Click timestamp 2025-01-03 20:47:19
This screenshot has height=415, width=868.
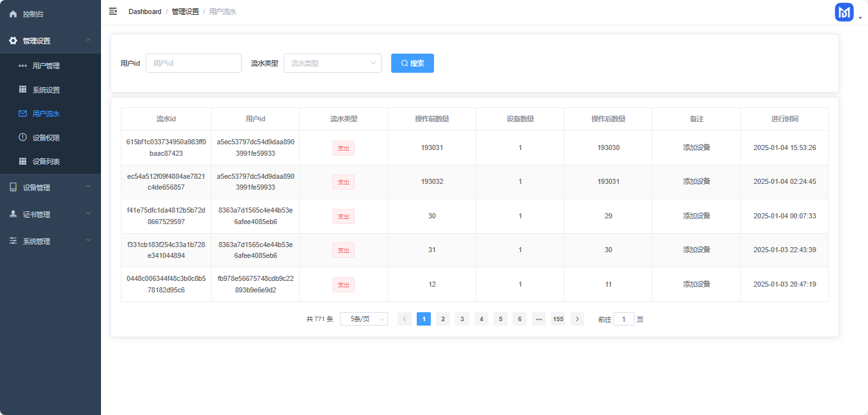pos(784,285)
